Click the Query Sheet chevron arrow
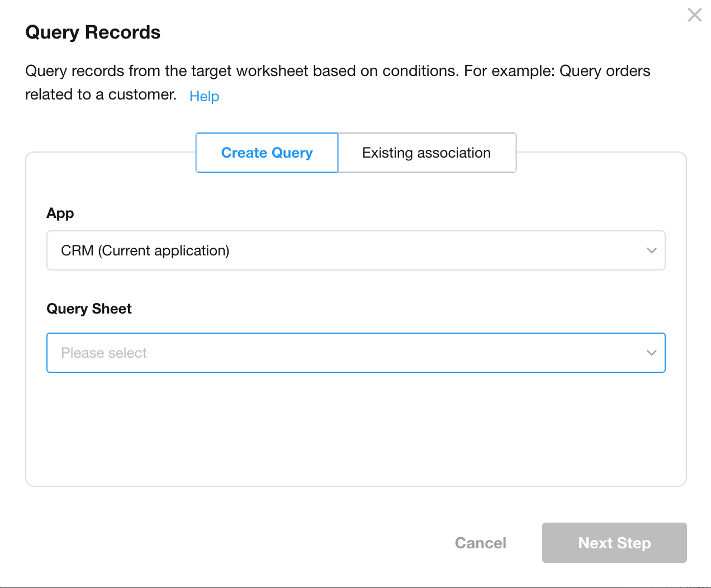711x588 pixels. coord(651,353)
